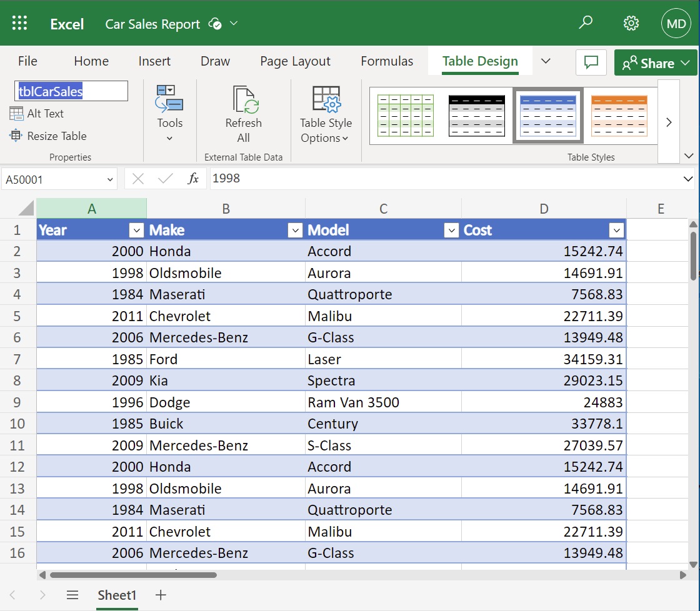Viewport: 700px width, 611px height.
Task: Select the orange table style swatch
Action: point(619,115)
